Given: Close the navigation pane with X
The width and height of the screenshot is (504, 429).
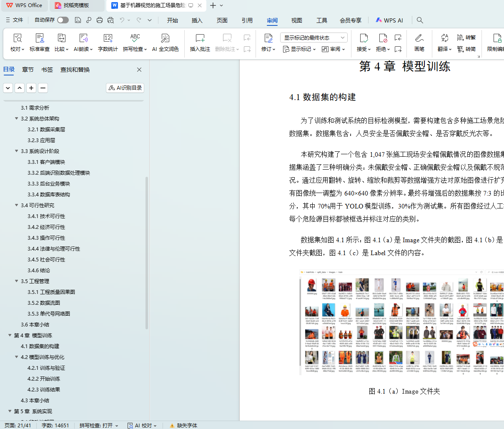Looking at the screenshot, I should pyautogui.click(x=139, y=70).
